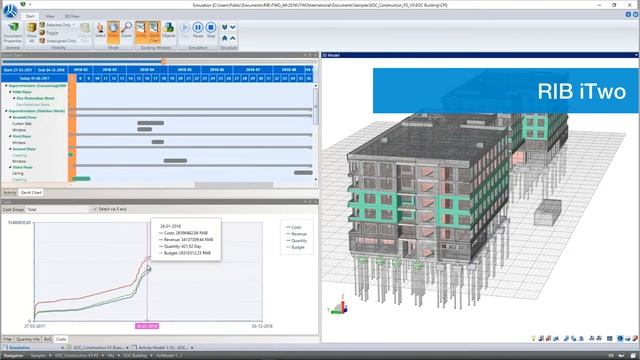The width and height of the screenshot is (640, 360).
Task: Activate the Orbit mode tool
Action: [113, 32]
